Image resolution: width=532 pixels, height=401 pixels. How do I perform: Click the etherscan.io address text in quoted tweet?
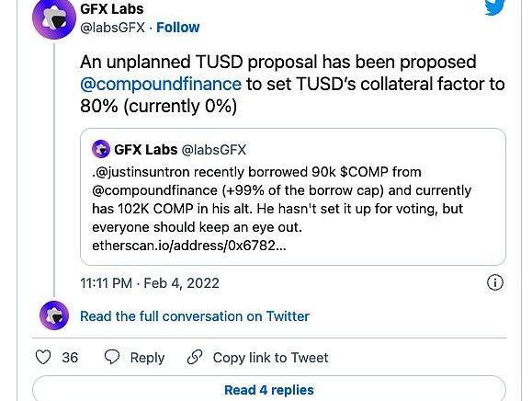(189, 246)
